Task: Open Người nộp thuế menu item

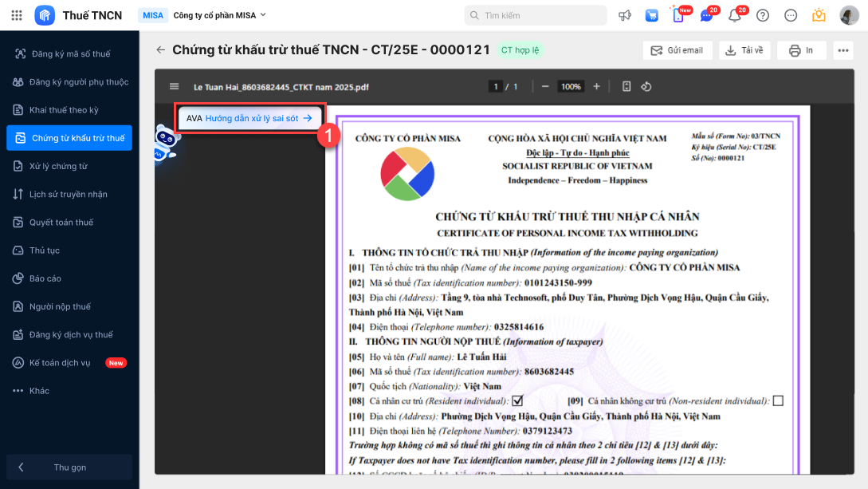Action: [69, 306]
